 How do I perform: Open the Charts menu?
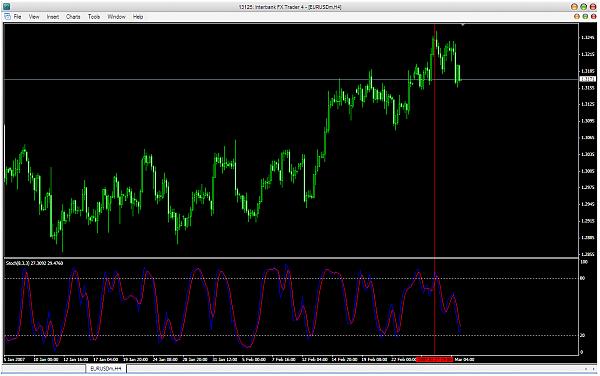[x=73, y=17]
